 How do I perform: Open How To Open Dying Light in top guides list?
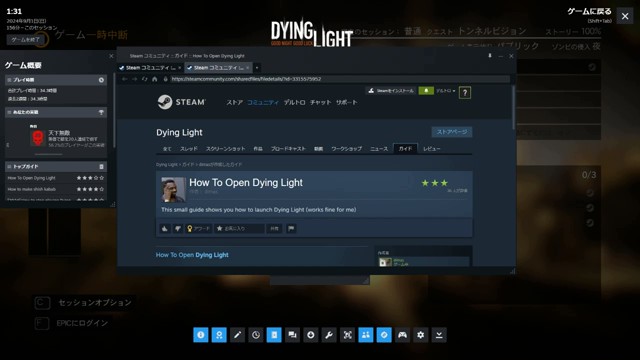point(31,178)
